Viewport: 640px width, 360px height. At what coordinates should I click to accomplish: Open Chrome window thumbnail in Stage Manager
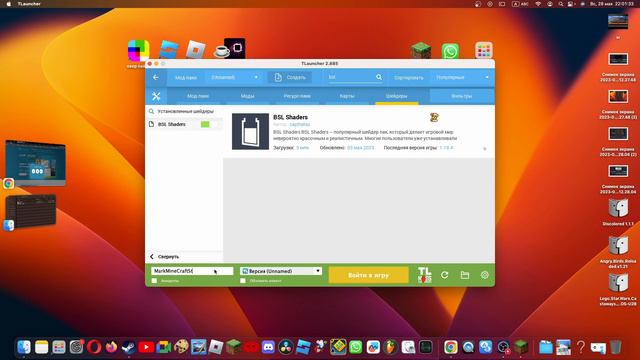(35, 163)
